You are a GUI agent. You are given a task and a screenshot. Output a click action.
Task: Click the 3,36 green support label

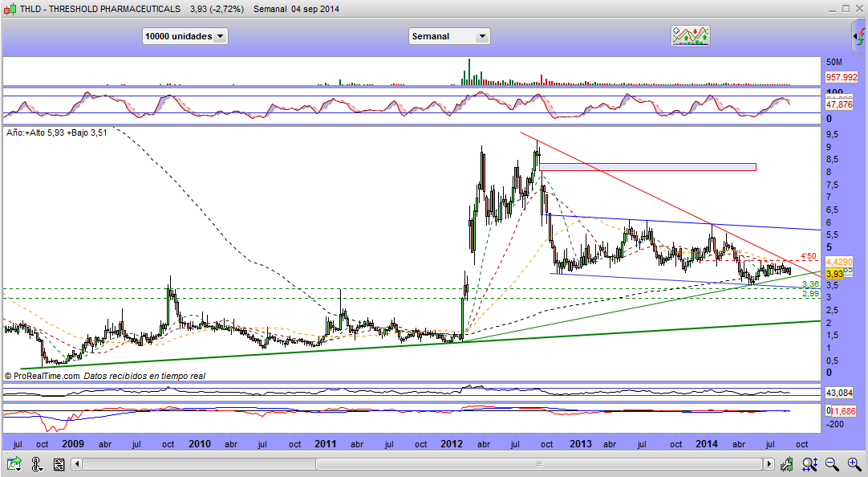[810, 284]
